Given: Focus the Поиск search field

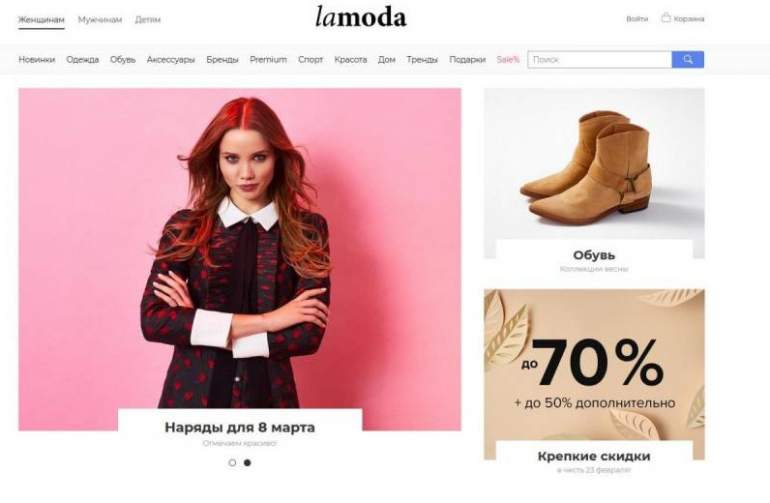Looking at the screenshot, I should [600, 59].
